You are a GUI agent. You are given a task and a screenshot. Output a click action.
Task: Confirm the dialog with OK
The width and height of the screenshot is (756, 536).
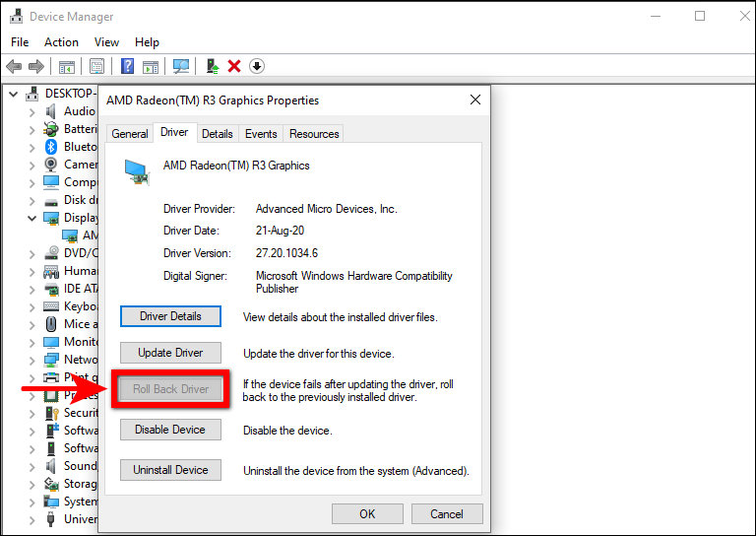point(367,513)
